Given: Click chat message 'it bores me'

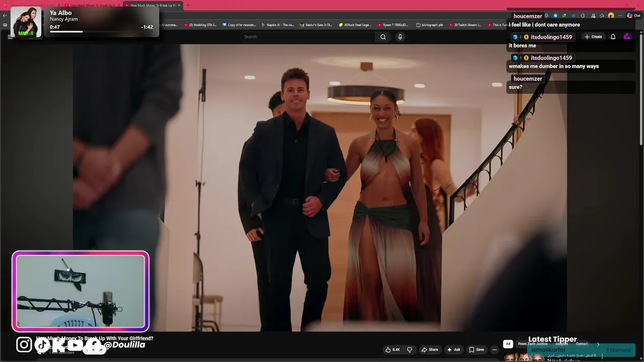Looking at the screenshot, I should coord(522,45).
